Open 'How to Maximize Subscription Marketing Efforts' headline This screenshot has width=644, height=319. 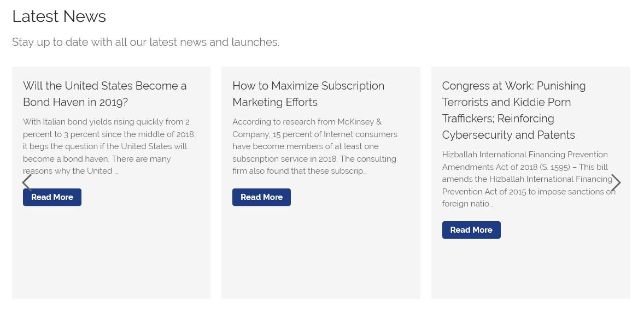tap(308, 93)
